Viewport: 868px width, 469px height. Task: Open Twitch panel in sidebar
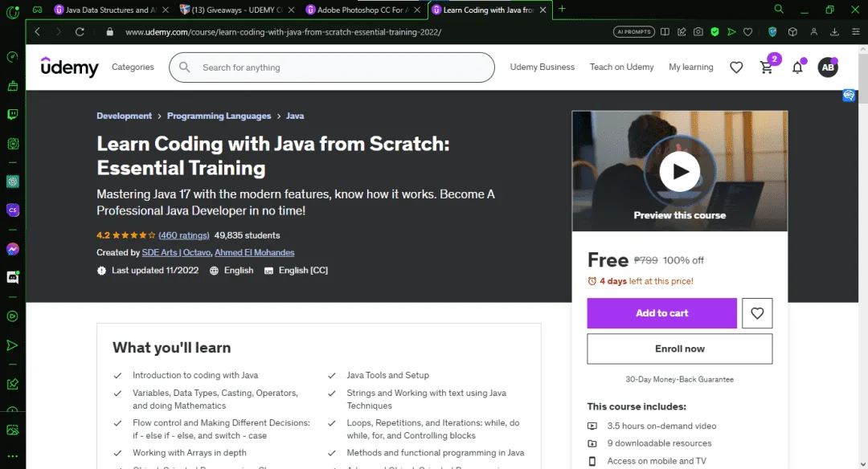point(12,115)
